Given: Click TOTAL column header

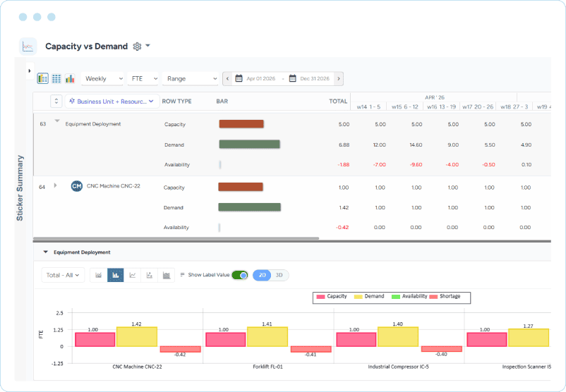Looking at the screenshot, I should pos(338,102).
